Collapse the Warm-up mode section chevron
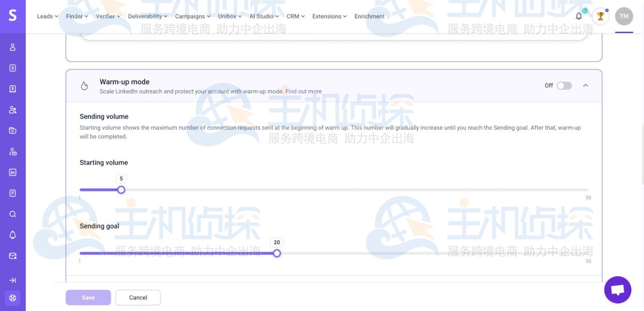Viewport: 644px width, 311px height. [x=585, y=86]
